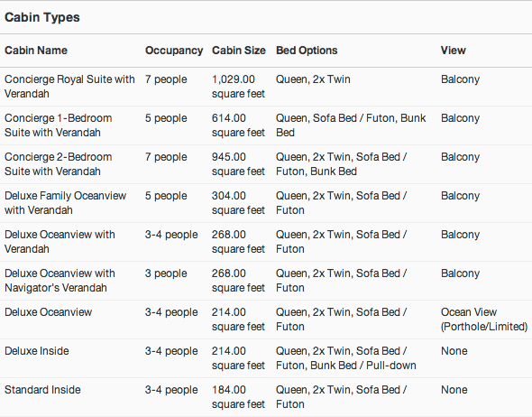Select Deluxe Inside bed options with Pull-down

345,358
